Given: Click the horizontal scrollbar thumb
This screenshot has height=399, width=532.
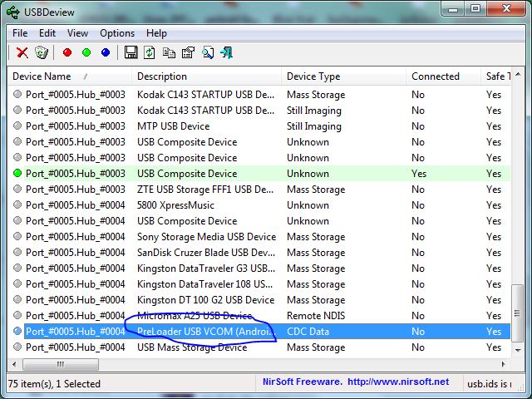Looking at the screenshot, I should click(61, 364).
